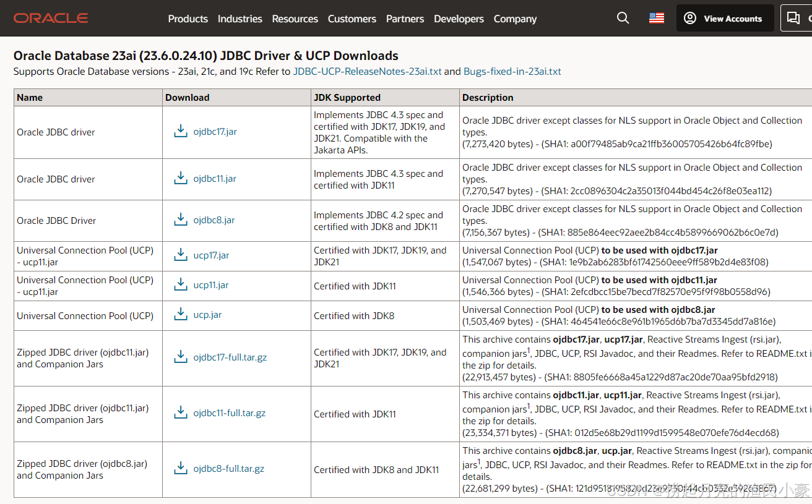
Task: Click download icon next to ucp11.jar
Action: tap(181, 284)
